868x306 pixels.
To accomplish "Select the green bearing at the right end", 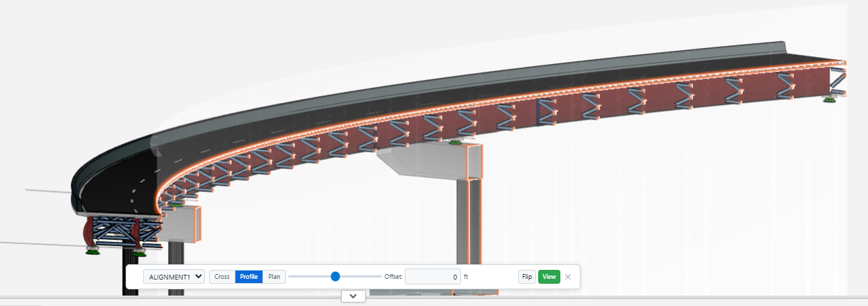I will pyautogui.click(x=829, y=100).
